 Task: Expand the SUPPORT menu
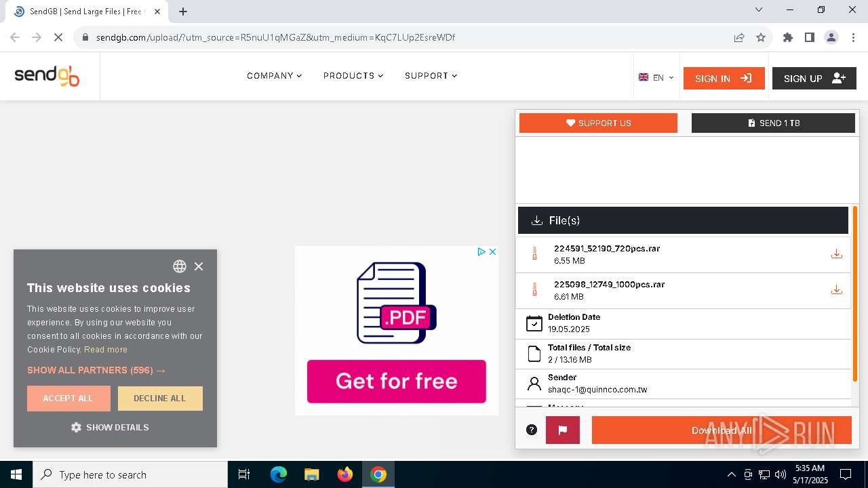point(431,76)
